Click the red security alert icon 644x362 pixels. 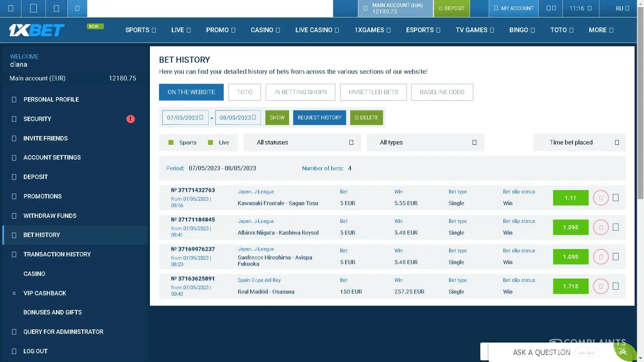[x=130, y=119]
